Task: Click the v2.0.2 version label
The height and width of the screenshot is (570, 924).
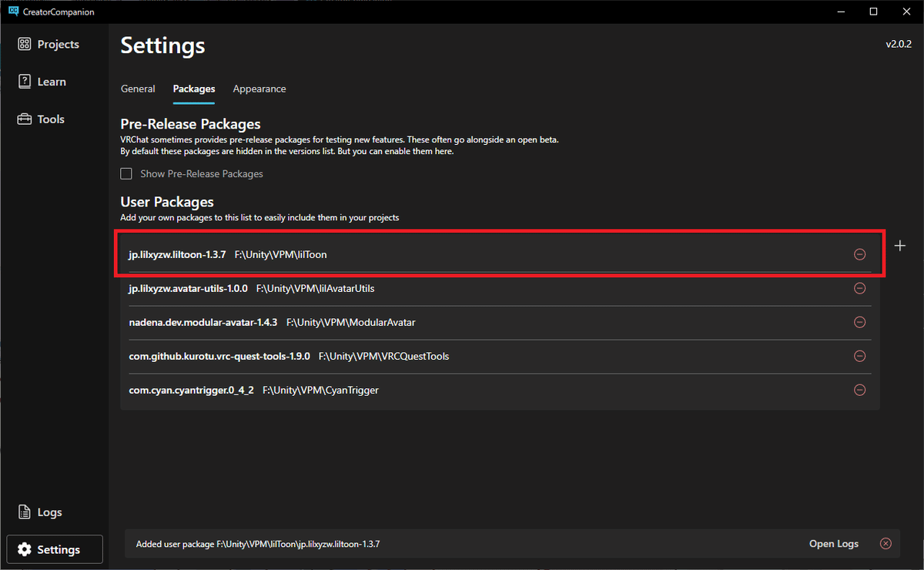Action: pos(899,45)
